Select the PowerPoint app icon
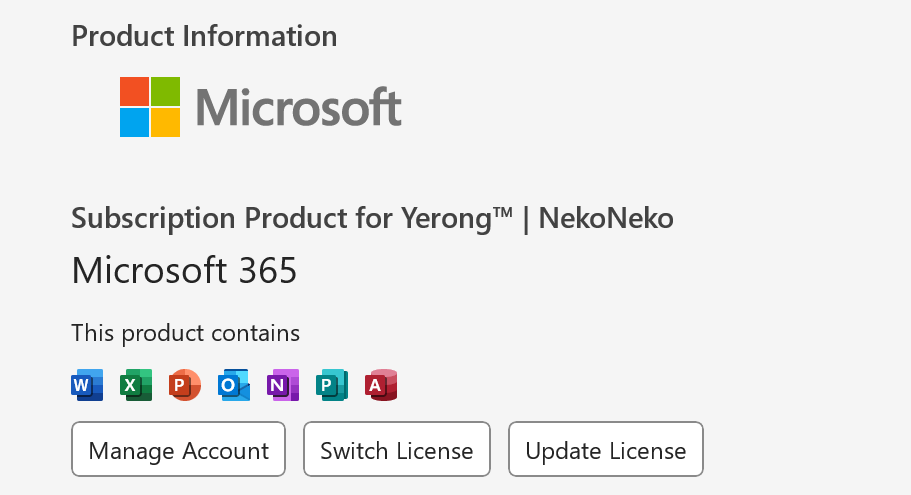 coord(185,385)
